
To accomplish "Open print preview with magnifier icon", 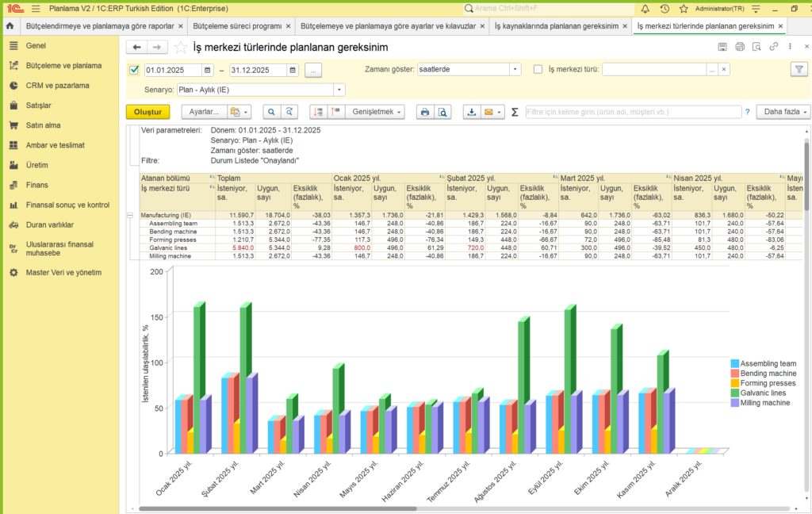I will (x=443, y=112).
